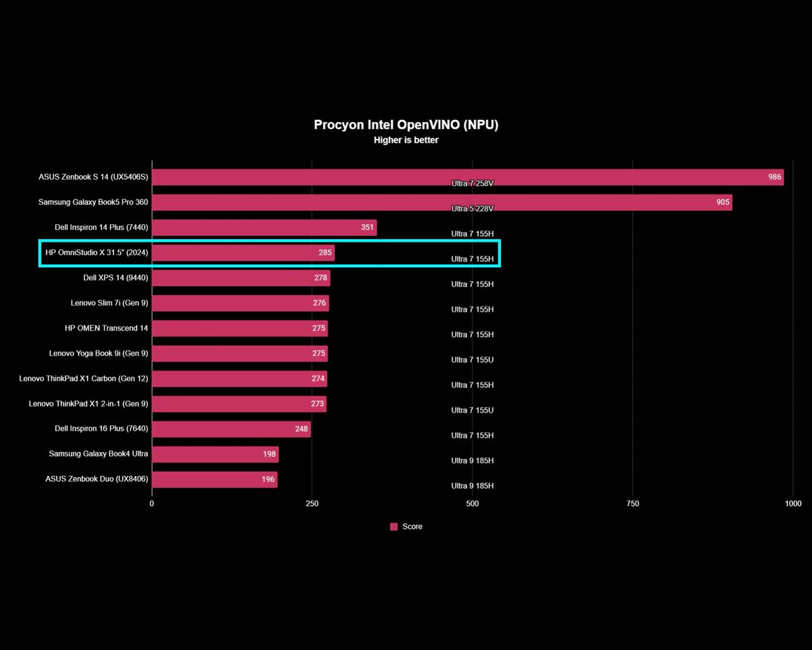The width and height of the screenshot is (812, 650).
Task: Click the 273 score value
Action: (x=317, y=404)
